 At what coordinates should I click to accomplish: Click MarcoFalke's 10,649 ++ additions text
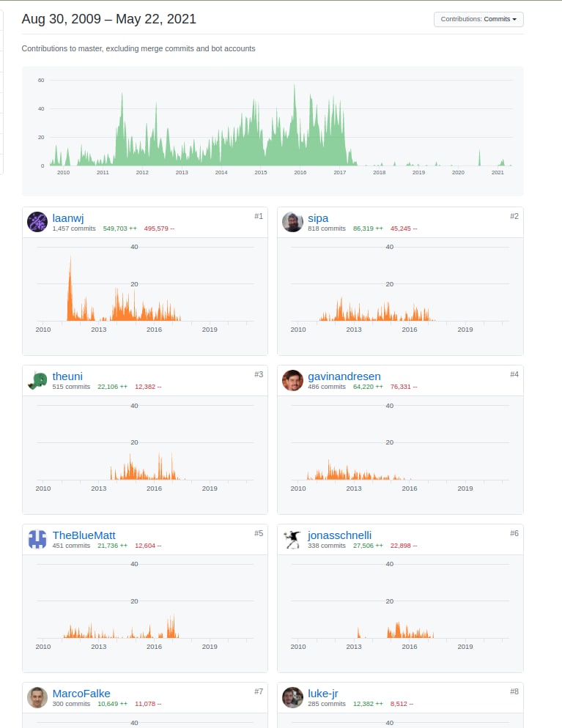pyautogui.click(x=112, y=704)
